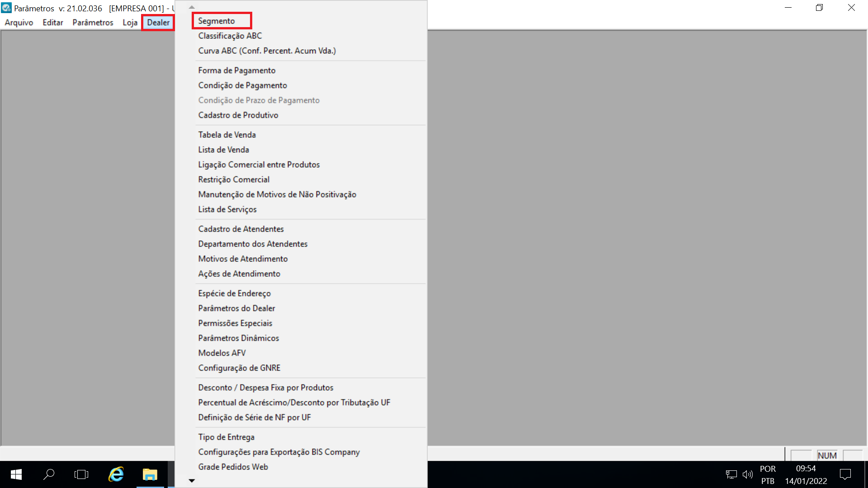This screenshot has height=488, width=868.
Task: Open File Explorer from taskbar
Action: tap(150, 474)
